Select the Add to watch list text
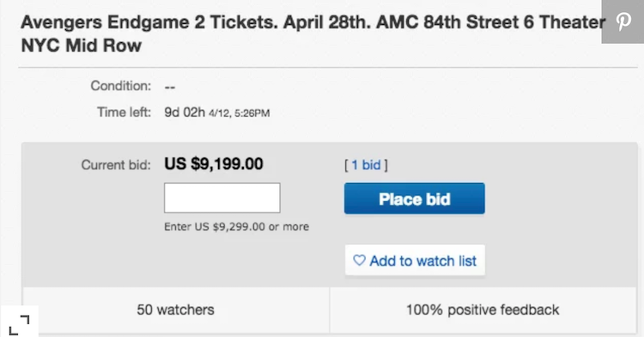The height and width of the screenshot is (337, 644). click(x=423, y=260)
